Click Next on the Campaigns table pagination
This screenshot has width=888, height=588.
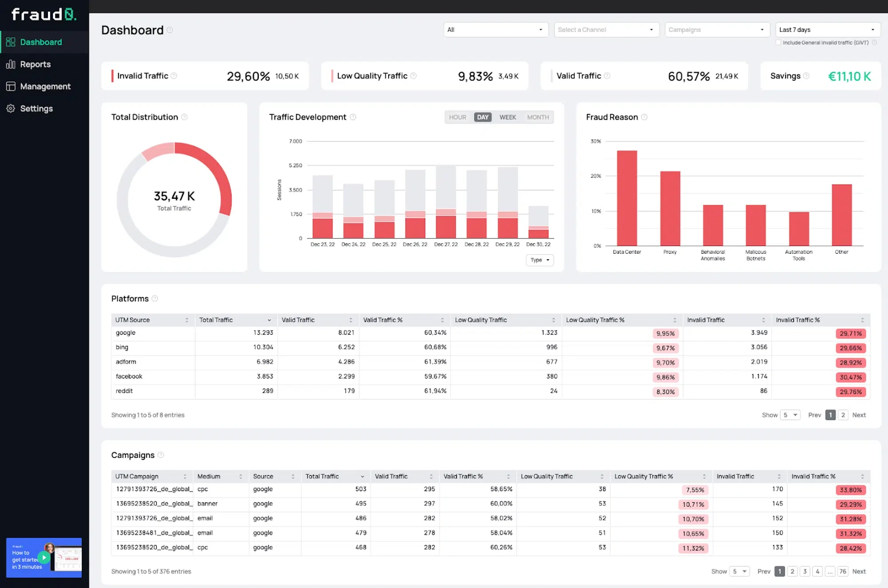(x=859, y=571)
